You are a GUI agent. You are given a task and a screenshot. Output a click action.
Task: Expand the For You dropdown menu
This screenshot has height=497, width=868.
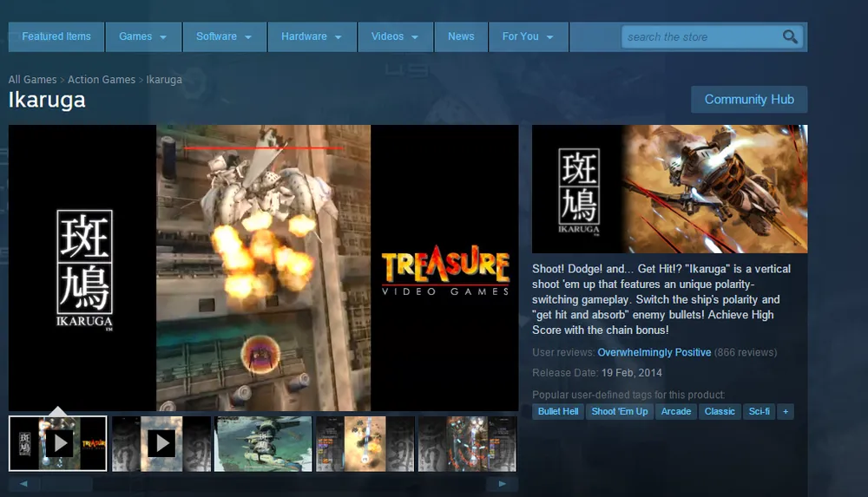point(529,36)
